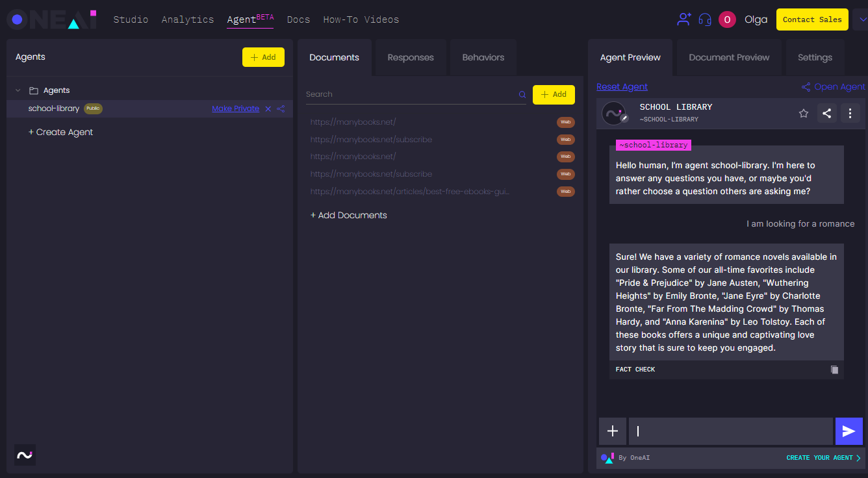Click Create Agent

pyautogui.click(x=60, y=132)
